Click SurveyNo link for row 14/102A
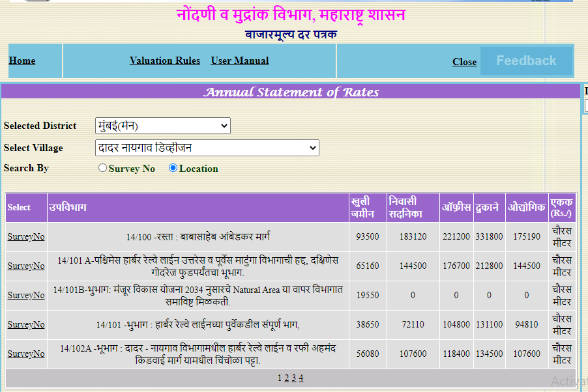588x392 pixels. tap(26, 354)
